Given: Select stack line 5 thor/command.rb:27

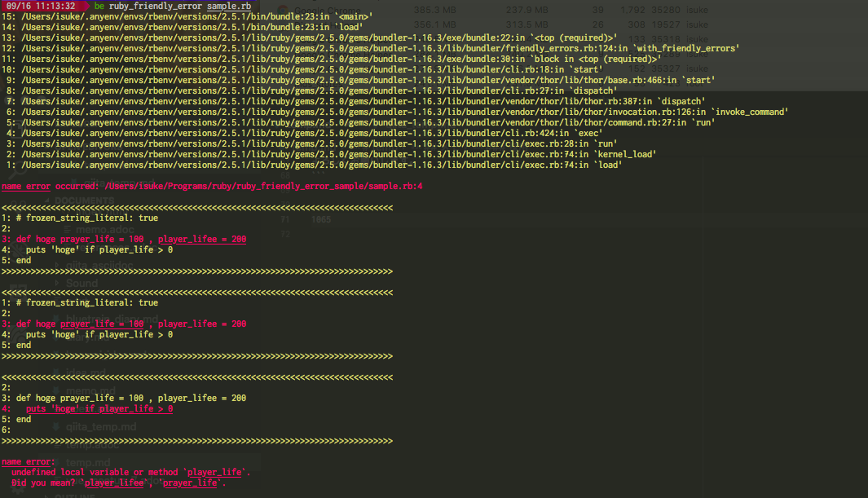Looking at the screenshot, I should click(x=360, y=122).
